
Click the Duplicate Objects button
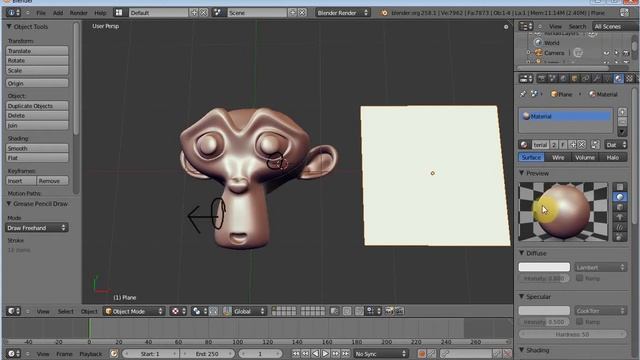click(37, 106)
